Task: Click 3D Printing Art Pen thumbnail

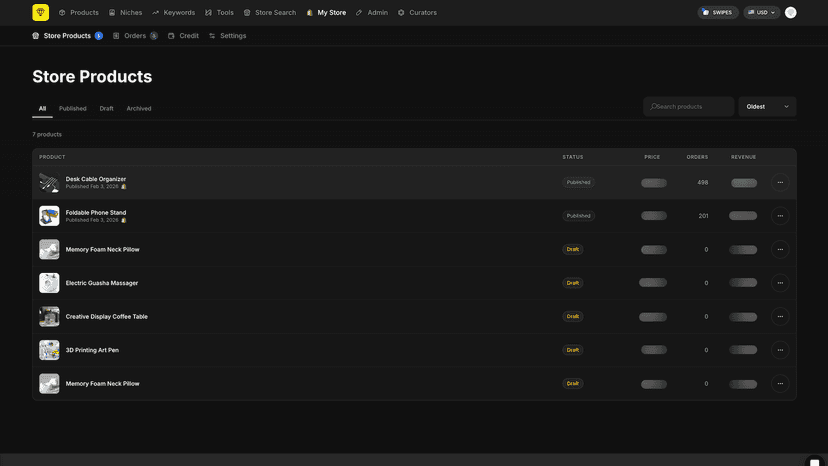Action: [x=49, y=350]
